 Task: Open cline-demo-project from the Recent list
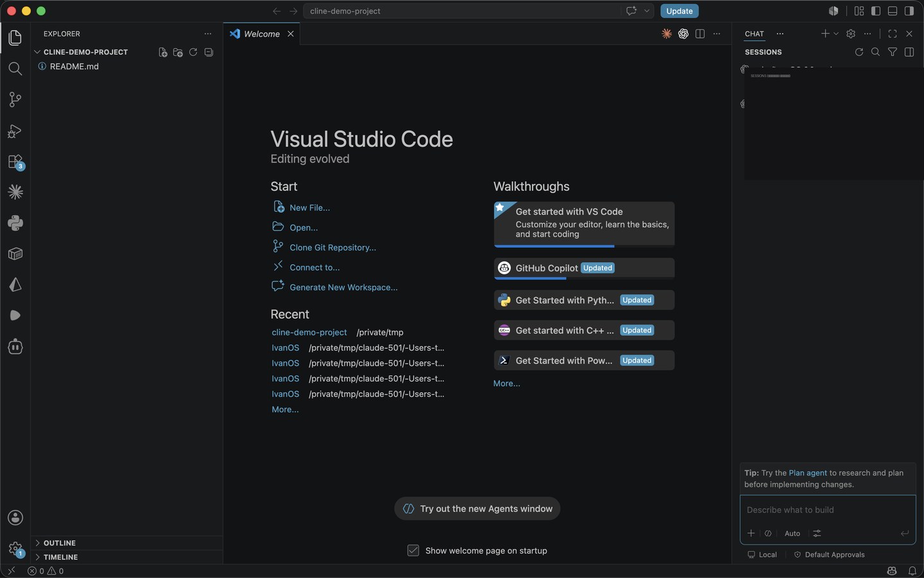(x=309, y=332)
